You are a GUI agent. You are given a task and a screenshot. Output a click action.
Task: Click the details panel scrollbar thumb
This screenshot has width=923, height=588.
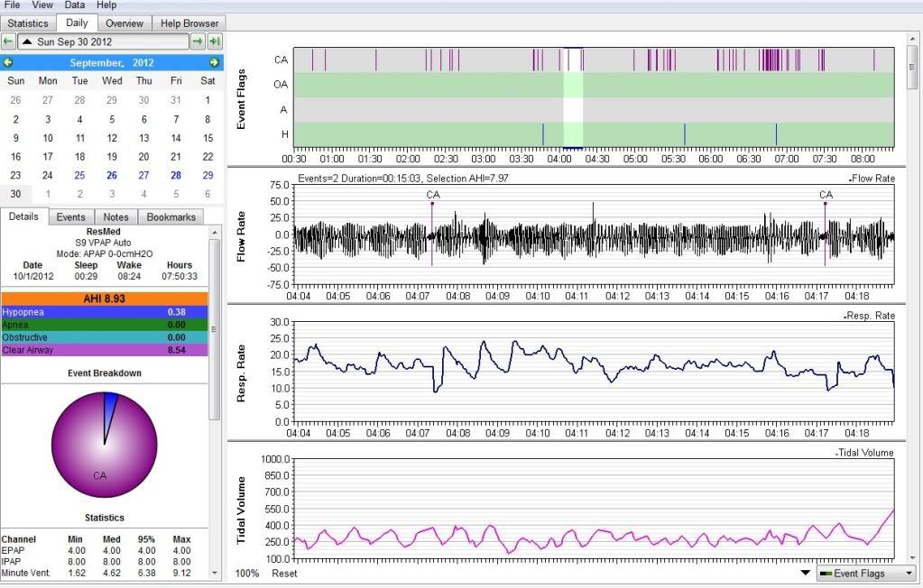click(215, 329)
